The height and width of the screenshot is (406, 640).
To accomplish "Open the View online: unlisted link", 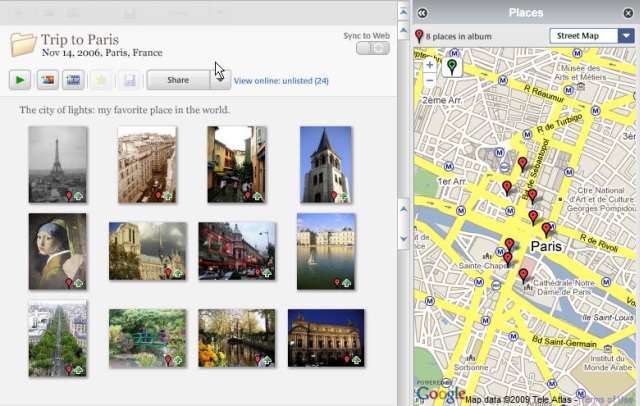I will pyautogui.click(x=281, y=80).
